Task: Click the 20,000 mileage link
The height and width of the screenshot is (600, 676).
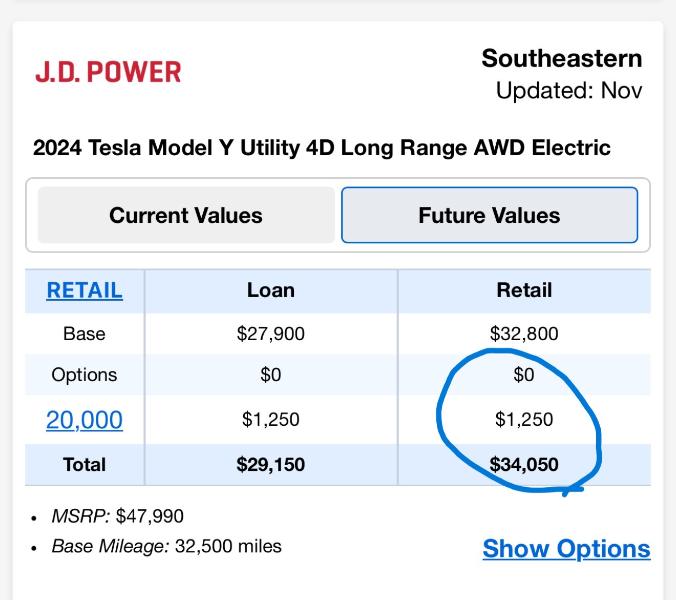Action: (x=85, y=420)
